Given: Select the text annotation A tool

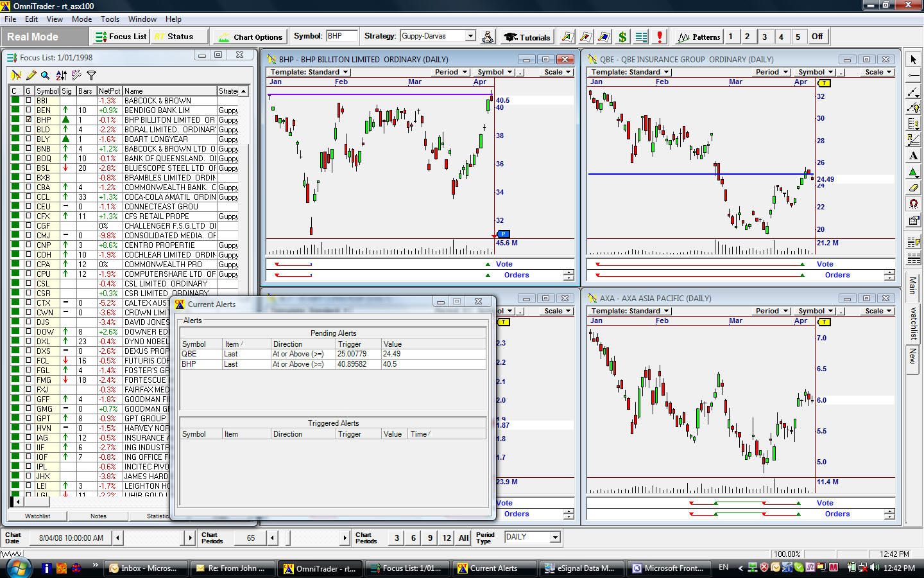Looking at the screenshot, I should click(x=913, y=156).
